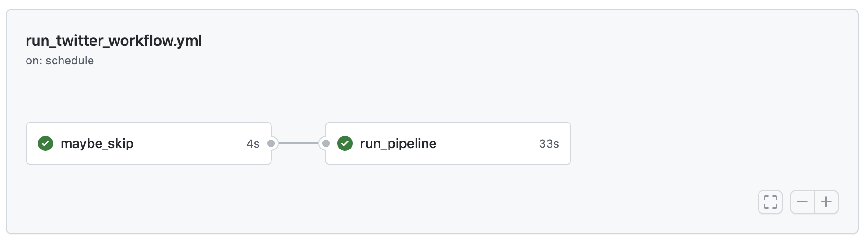Click the 4s duration on maybe_skip
Screen dimensions: 868x246
[x=253, y=144]
